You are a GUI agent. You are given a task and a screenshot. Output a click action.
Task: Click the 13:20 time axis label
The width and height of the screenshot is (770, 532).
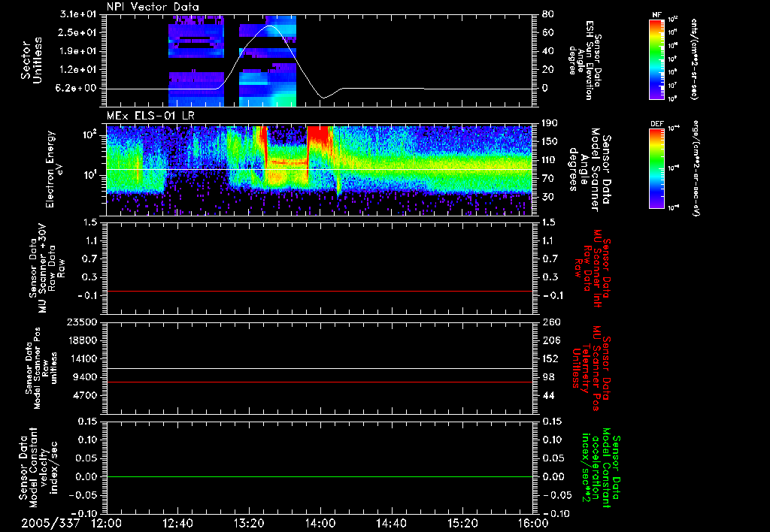tap(249, 524)
